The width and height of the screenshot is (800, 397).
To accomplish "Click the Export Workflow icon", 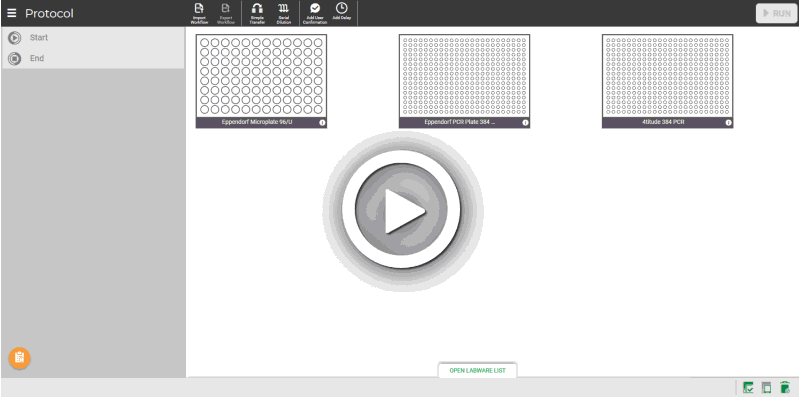I will (226, 13).
